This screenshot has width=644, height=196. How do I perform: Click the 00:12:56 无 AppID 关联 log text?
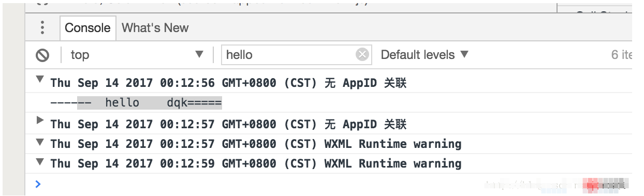coord(228,83)
